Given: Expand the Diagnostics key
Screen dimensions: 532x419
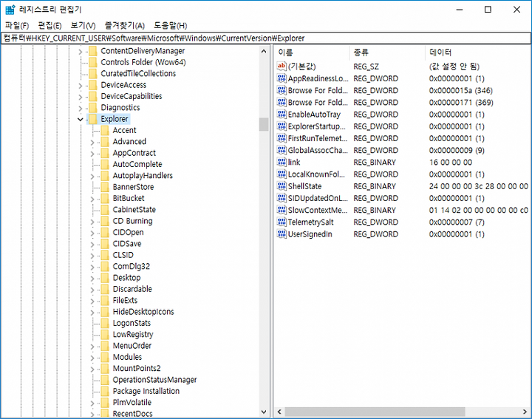Looking at the screenshot, I should pos(81,109).
